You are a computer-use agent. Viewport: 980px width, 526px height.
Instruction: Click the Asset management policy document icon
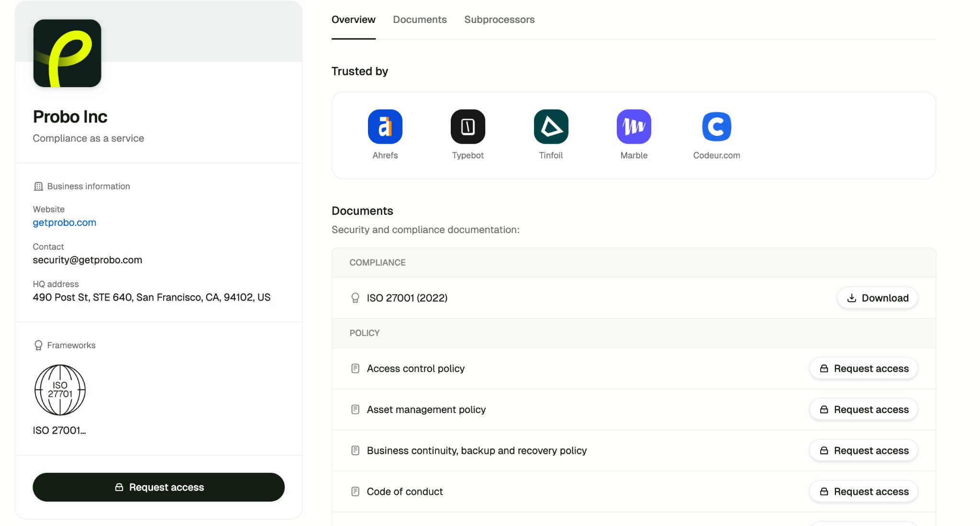(x=355, y=410)
